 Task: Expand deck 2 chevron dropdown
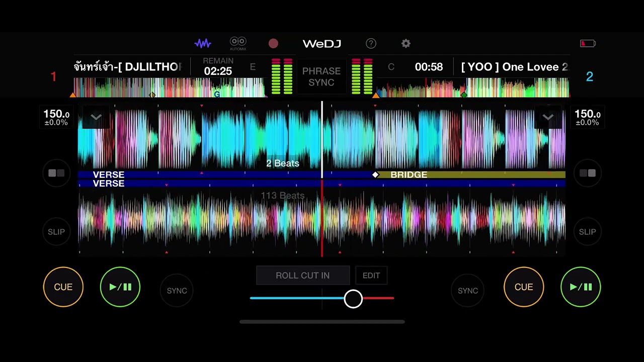pos(548,117)
